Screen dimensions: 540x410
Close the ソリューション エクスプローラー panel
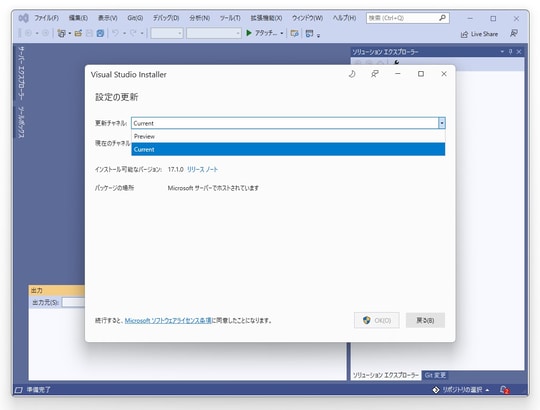point(519,52)
